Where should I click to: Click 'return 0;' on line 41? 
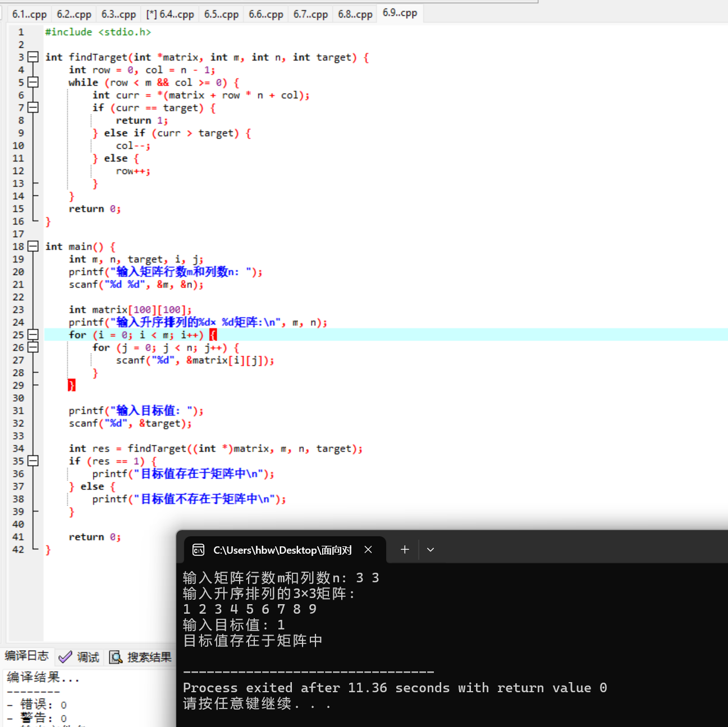point(95,537)
